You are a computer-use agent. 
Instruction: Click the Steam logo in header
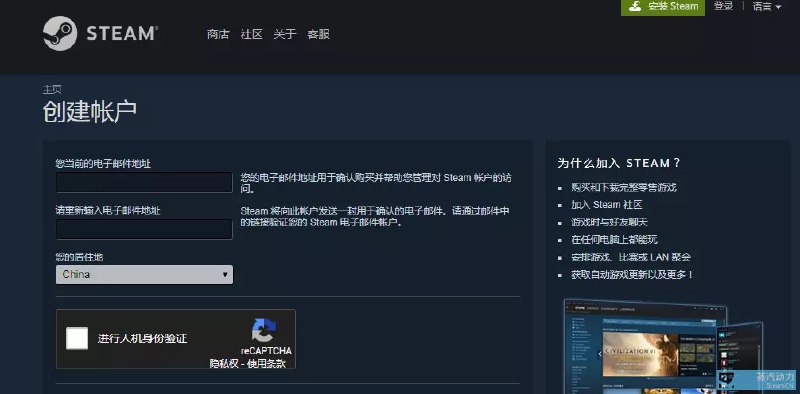(x=101, y=34)
